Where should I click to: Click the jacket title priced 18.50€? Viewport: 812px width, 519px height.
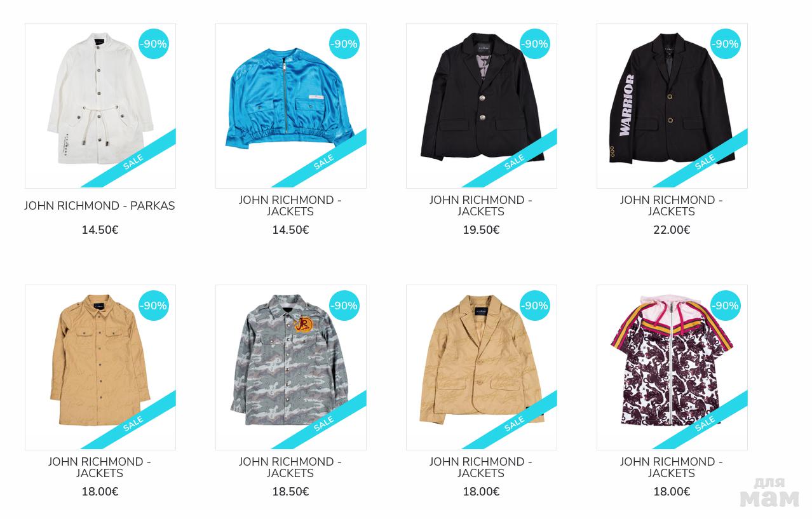pos(290,468)
